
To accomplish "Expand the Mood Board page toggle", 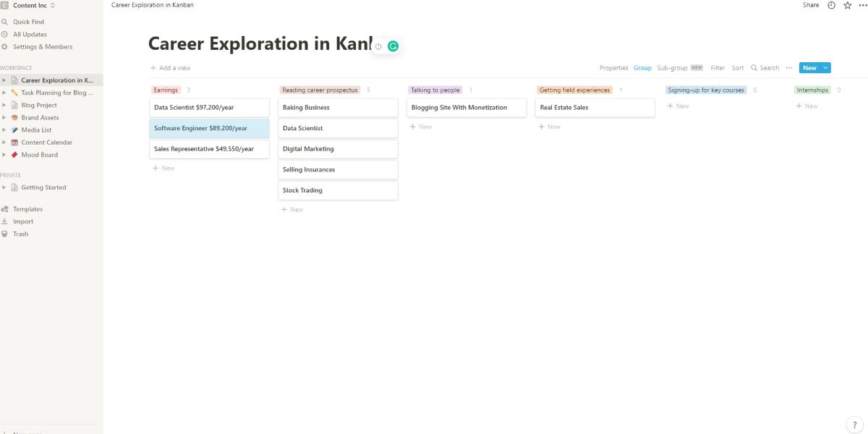I will 4,155.
